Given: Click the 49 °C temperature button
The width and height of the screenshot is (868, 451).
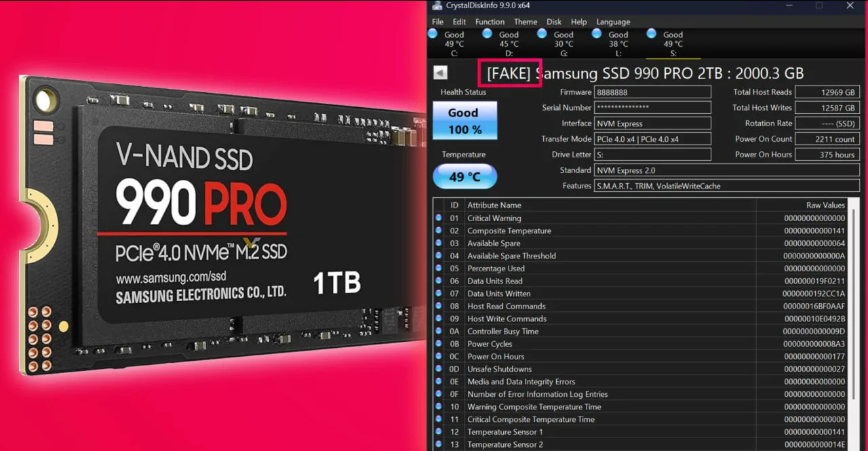Looking at the screenshot, I should [x=465, y=176].
